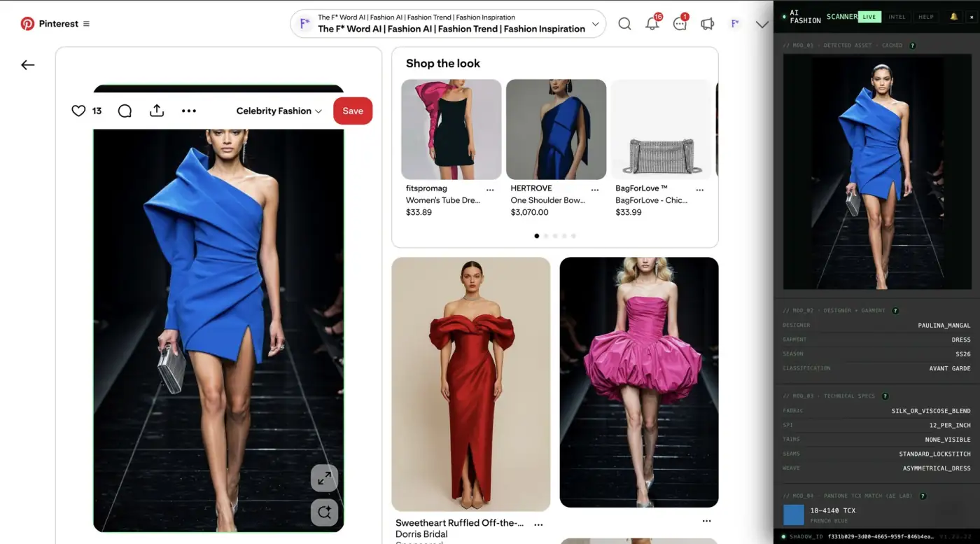Open options dots for fitspromag item
The height and width of the screenshot is (544, 980).
[490, 190]
